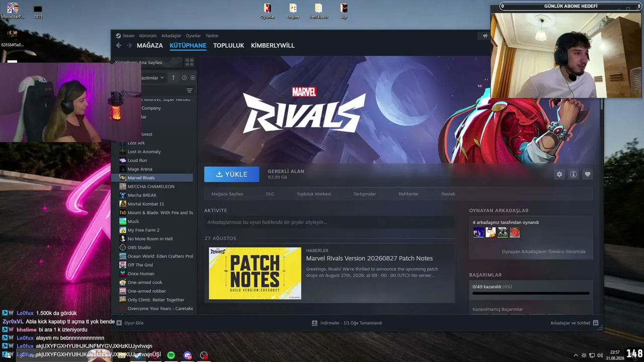The image size is (644, 362).
Task: Open Marvel Rivals Version 20260827 Patch Notes
Action: pyautogui.click(x=369, y=258)
